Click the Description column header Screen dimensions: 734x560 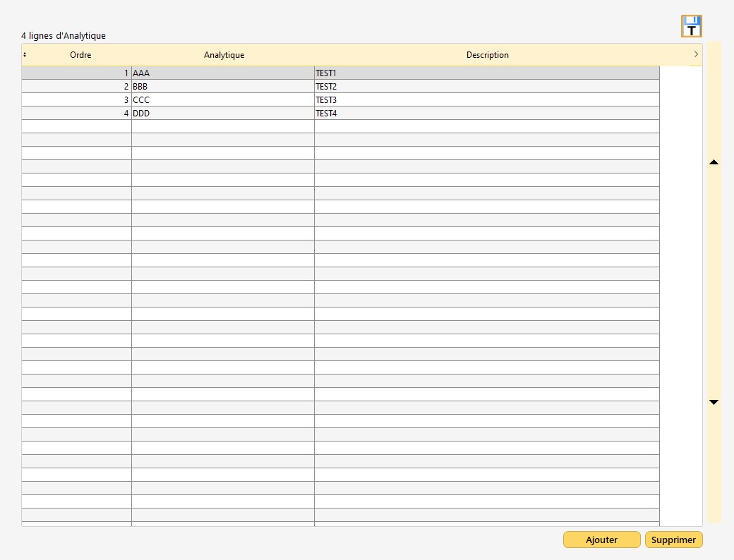(487, 55)
